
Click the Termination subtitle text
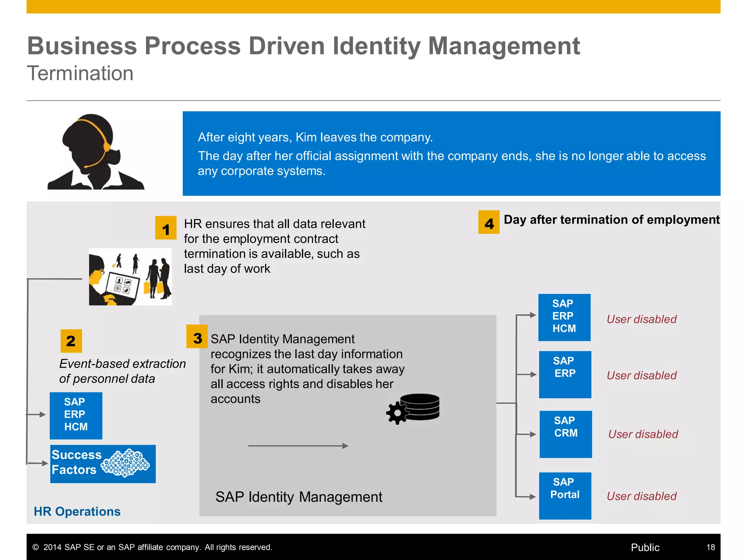tap(80, 73)
